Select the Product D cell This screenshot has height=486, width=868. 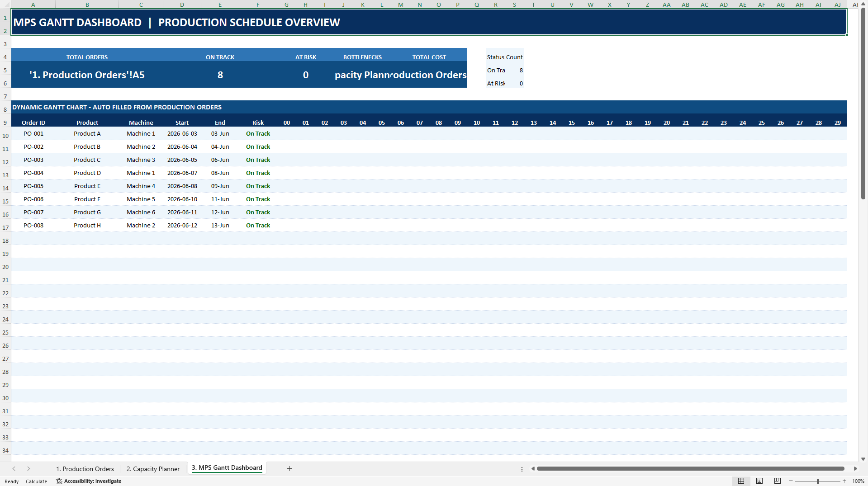pyautogui.click(x=87, y=173)
